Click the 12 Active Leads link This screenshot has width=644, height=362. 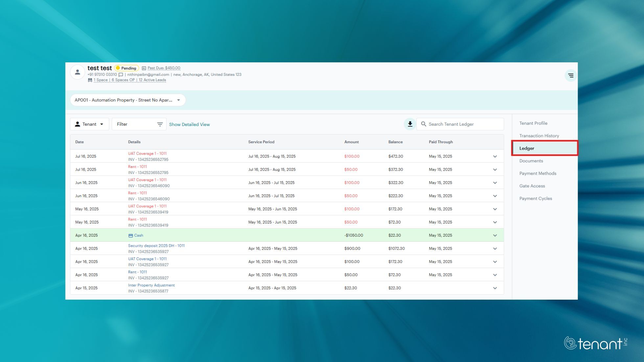(152, 80)
